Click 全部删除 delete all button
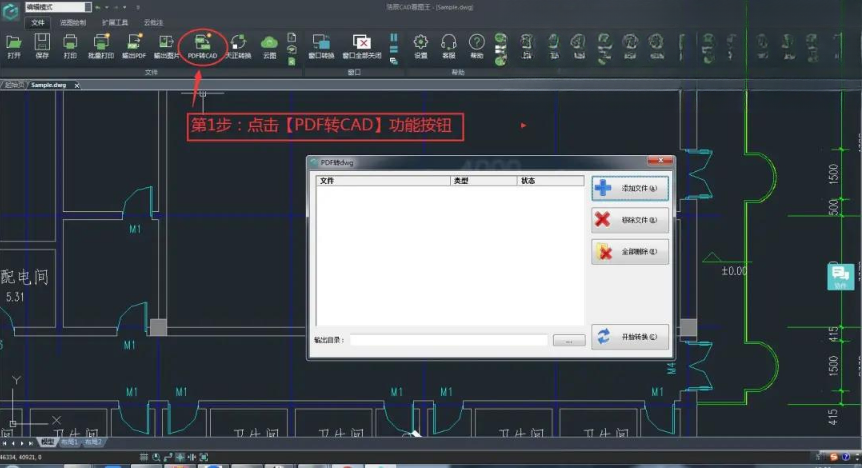Viewport: 862px width, 468px height. point(630,252)
